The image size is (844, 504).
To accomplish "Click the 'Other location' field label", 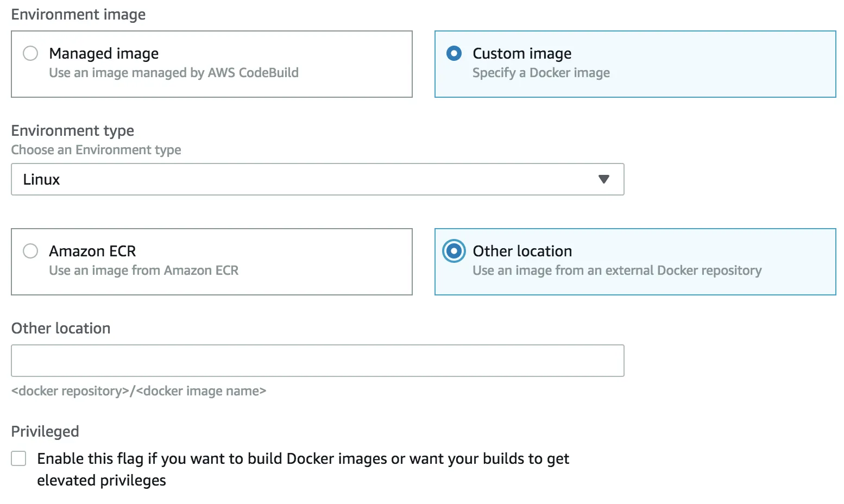I will tap(61, 328).
